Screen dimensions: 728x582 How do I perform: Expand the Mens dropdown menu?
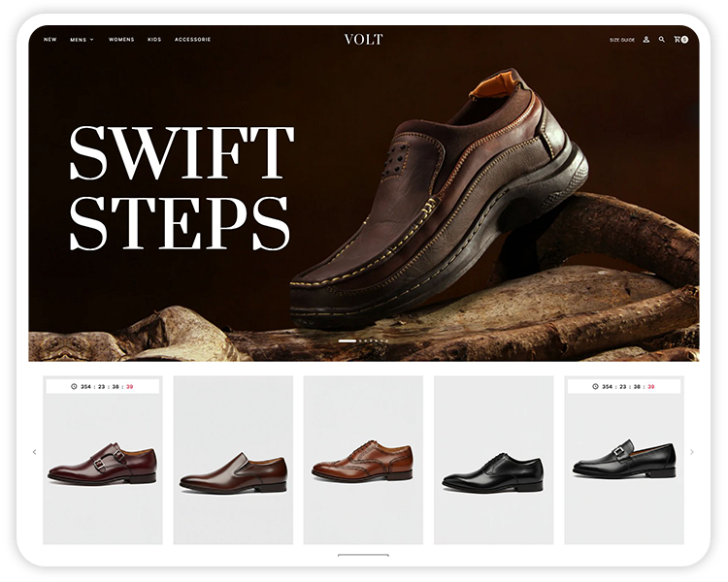pos(82,40)
